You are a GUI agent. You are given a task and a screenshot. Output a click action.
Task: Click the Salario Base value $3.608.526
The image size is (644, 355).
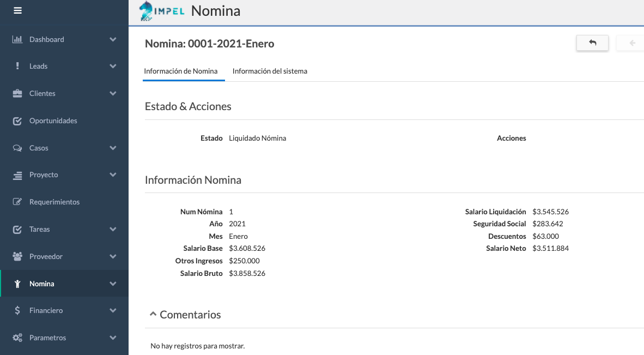[x=247, y=248]
